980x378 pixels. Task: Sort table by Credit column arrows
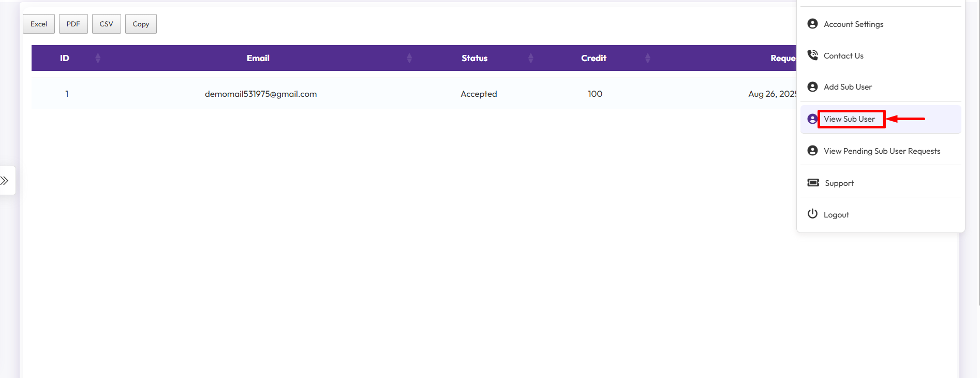647,58
